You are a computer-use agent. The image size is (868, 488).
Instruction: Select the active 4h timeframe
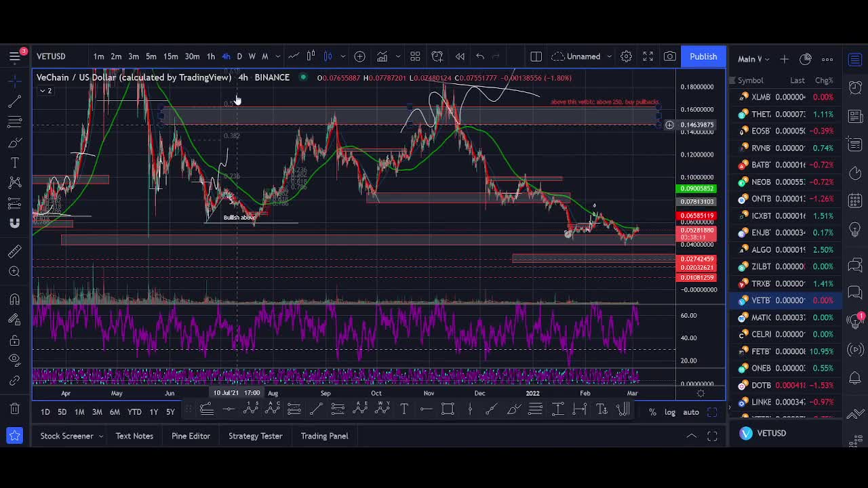(x=226, y=56)
